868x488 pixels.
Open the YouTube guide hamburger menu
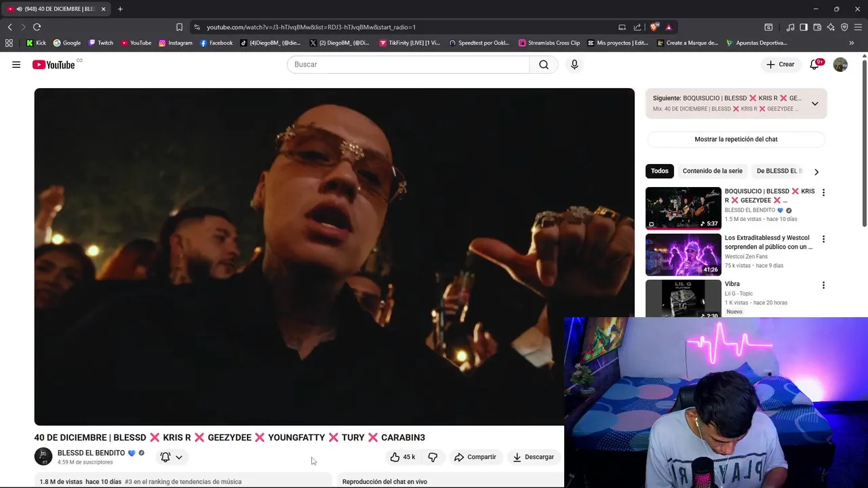point(16,64)
